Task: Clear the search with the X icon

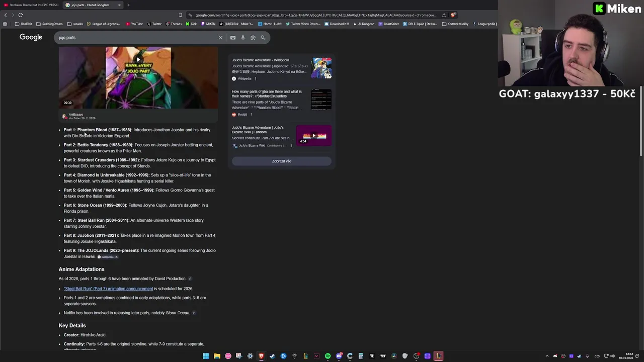Action: tap(220, 38)
